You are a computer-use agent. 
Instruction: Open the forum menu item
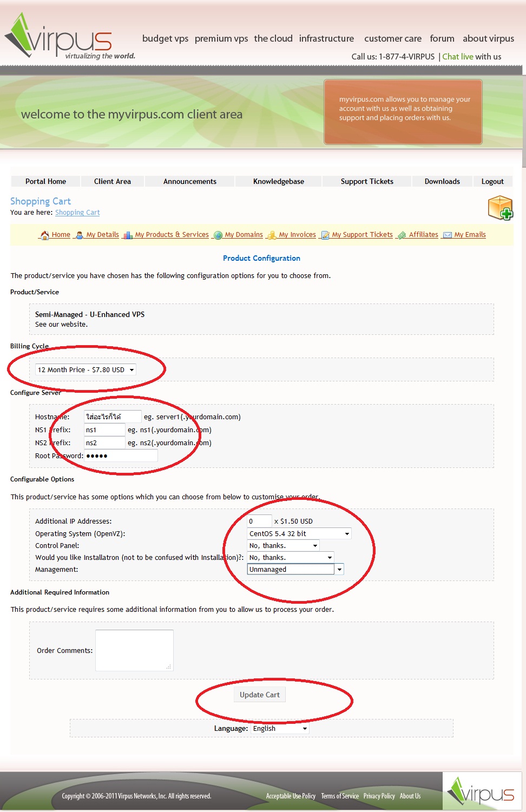pyautogui.click(x=442, y=38)
